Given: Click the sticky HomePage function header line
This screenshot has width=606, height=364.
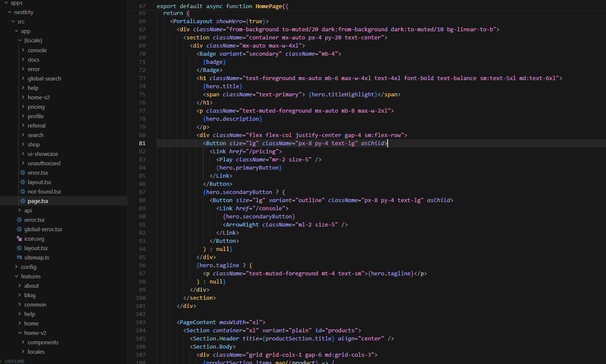Looking at the screenshot, I should [x=367, y=6].
